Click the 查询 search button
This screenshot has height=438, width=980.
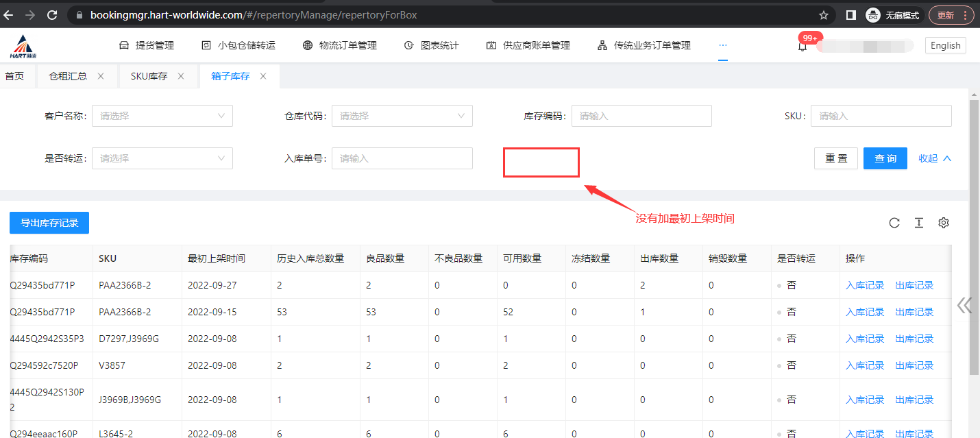click(885, 158)
